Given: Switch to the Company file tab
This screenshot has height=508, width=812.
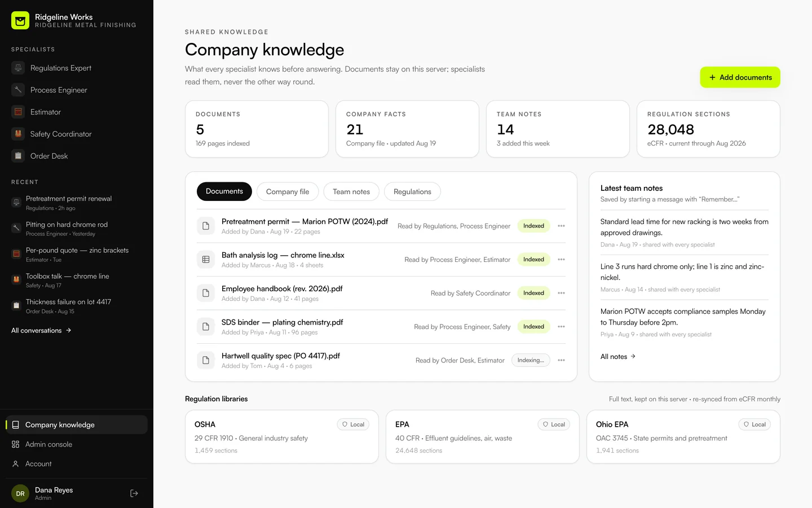Looking at the screenshot, I should (x=288, y=191).
